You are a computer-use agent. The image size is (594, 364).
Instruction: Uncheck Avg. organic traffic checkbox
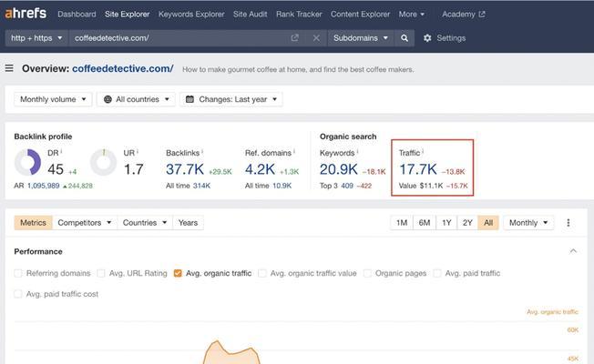point(178,273)
